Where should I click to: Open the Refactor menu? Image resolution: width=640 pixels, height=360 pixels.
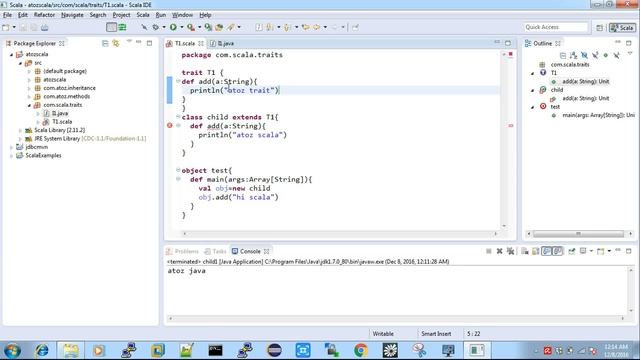point(44,15)
